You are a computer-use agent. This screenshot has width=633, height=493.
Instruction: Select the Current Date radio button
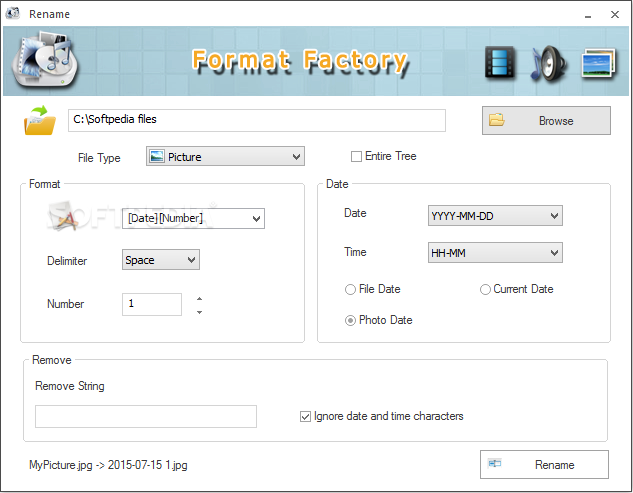click(485, 290)
